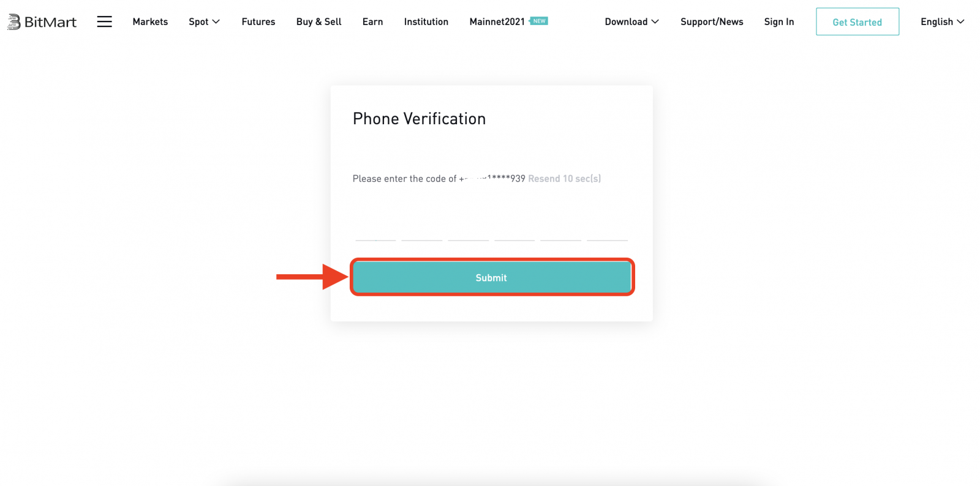Select the third code digit field

coord(469,230)
